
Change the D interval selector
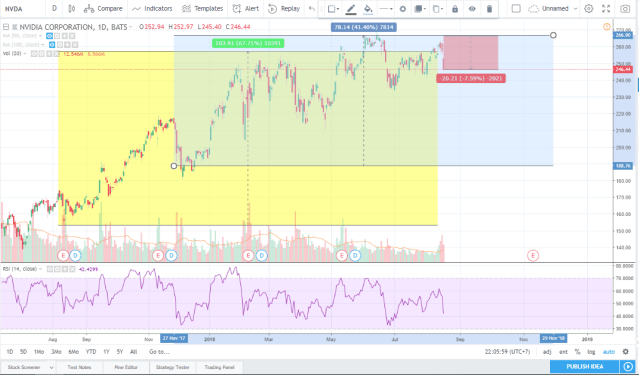pos(54,9)
